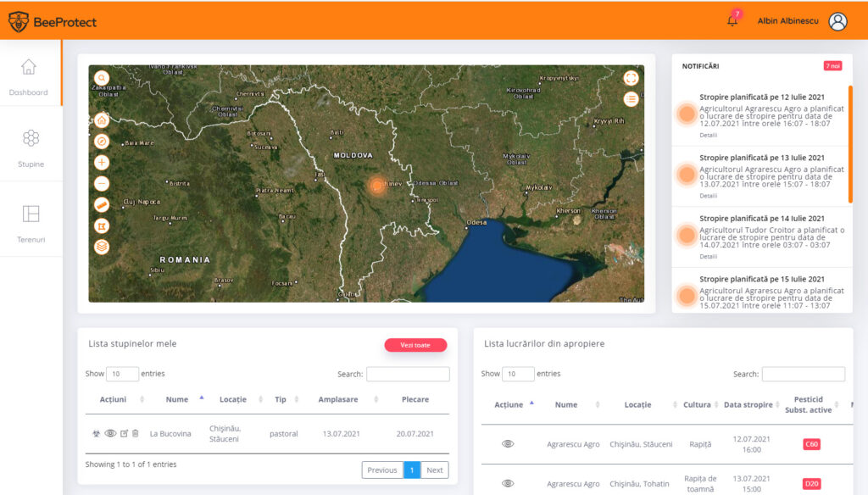Screen dimensions: 868x495
Task: Focus the Search field in Lista lucrărilor din apropiere
Action: tap(804, 375)
